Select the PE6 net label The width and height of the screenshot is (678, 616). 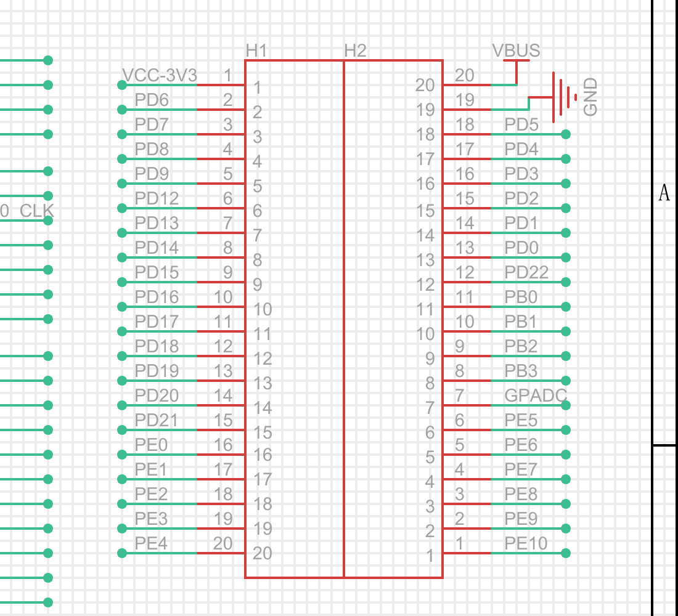521,445
